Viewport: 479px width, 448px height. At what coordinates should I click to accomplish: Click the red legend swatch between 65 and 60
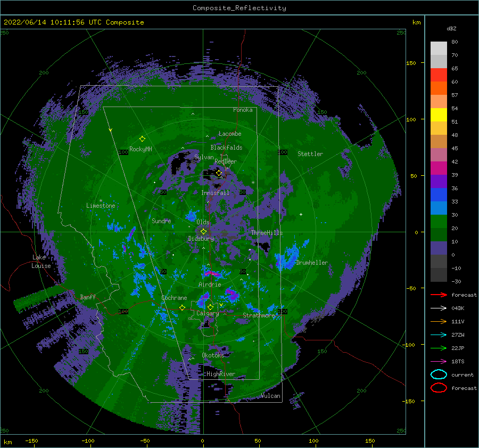click(x=439, y=75)
